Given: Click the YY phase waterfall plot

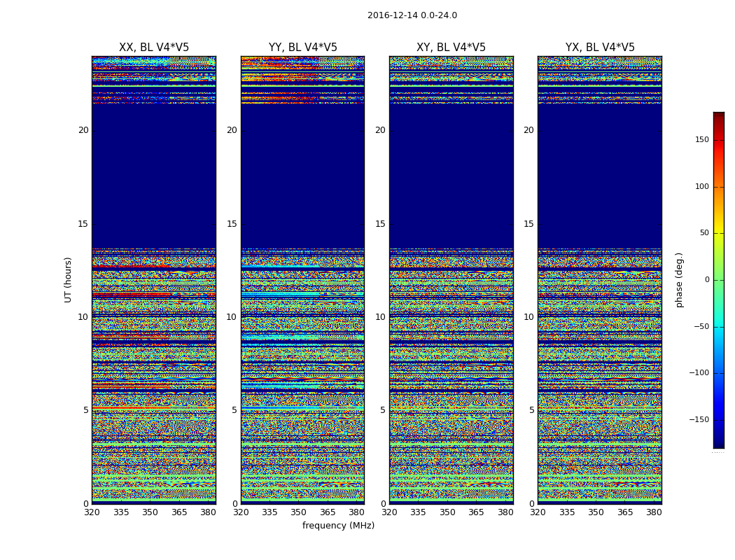Looking at the screenshot, I should [303, 280].
